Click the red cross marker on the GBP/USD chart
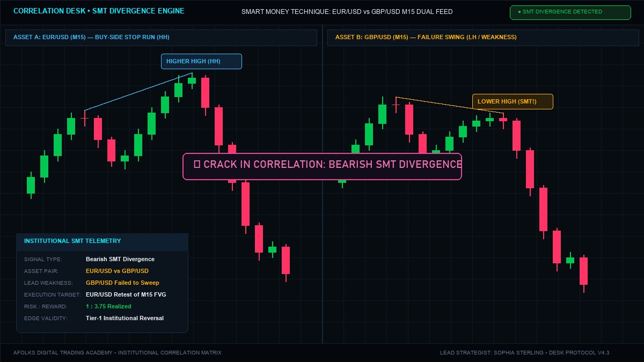This screenshot has width=644, height=362. pos(396,105)
